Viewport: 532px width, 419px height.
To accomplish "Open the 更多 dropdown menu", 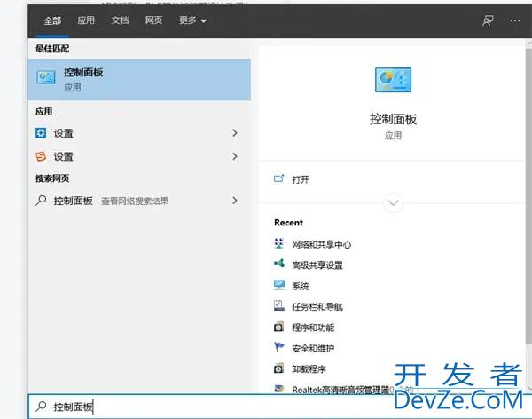I will click(191, 20).
